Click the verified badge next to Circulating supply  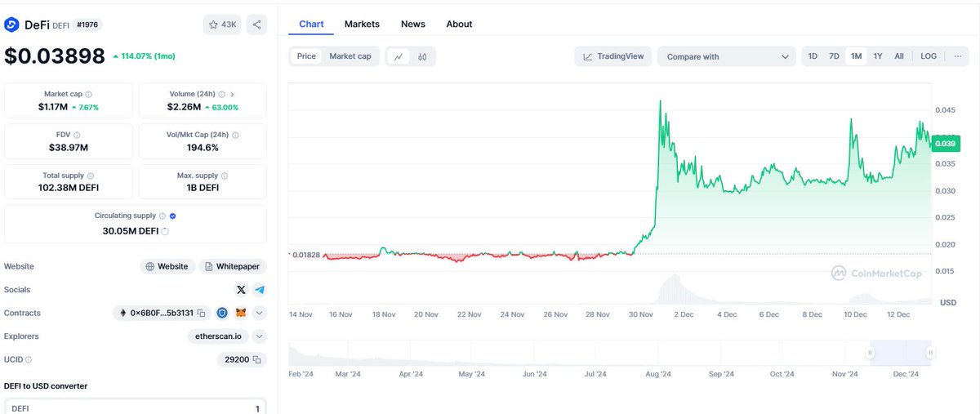tap(173, 216)
